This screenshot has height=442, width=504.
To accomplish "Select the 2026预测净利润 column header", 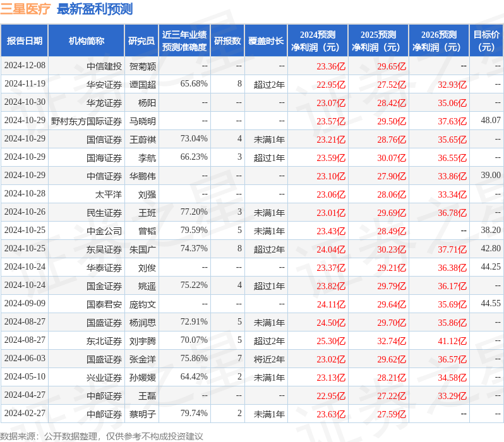I will (x=439, y=41).
